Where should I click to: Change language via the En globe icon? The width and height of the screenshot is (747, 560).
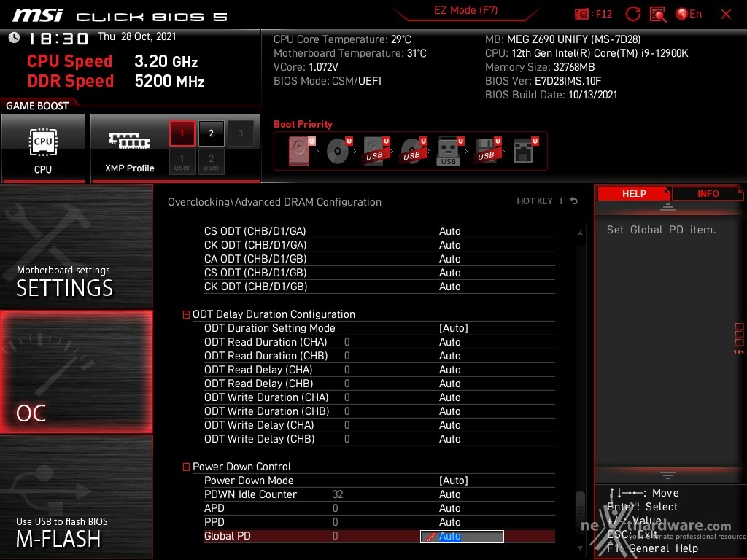pyautogui.click(x=689, y=15)
